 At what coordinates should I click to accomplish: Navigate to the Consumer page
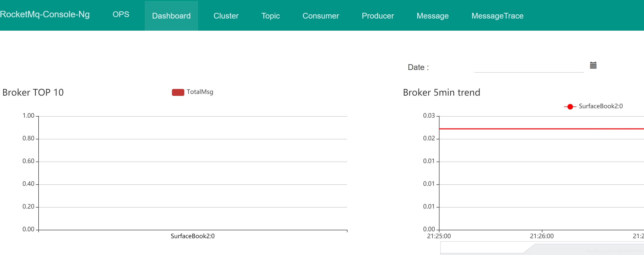point(321,16)
